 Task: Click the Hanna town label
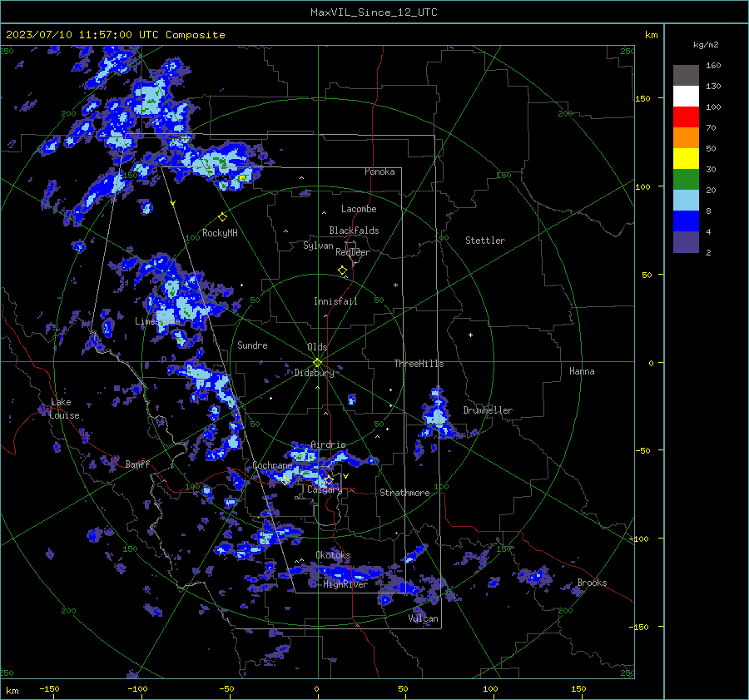click(582, 371)
